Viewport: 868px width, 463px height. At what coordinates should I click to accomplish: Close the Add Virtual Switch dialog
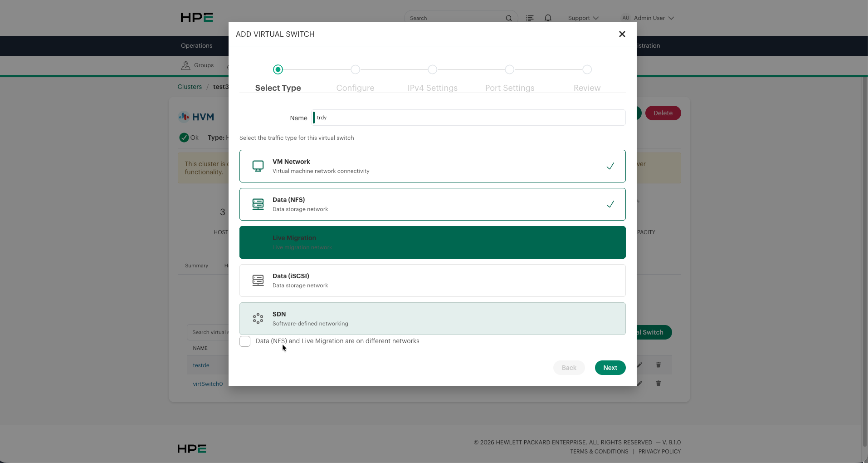[622, 34]
